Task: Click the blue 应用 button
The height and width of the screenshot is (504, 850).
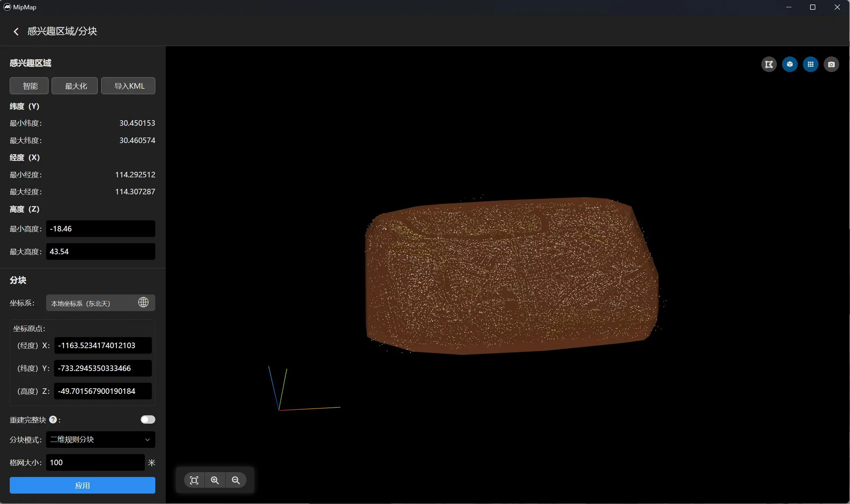Action: [83, 485]
